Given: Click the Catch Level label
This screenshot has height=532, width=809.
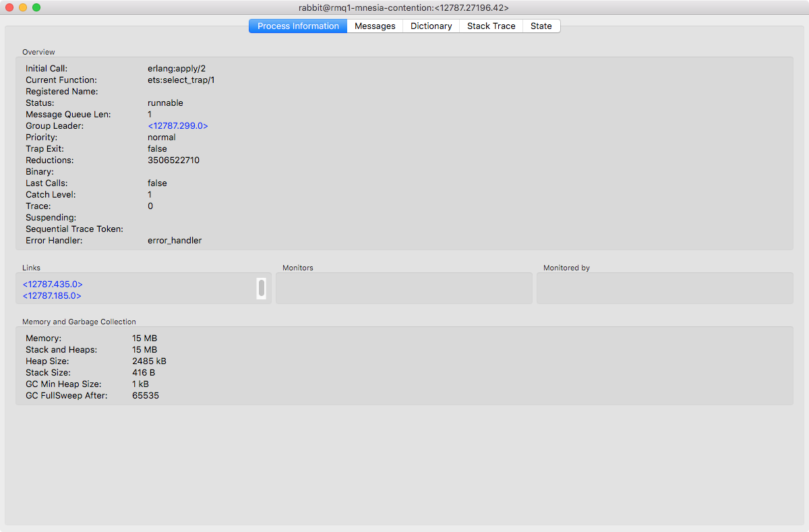Looking at the screenshot, I should point(51,195).
